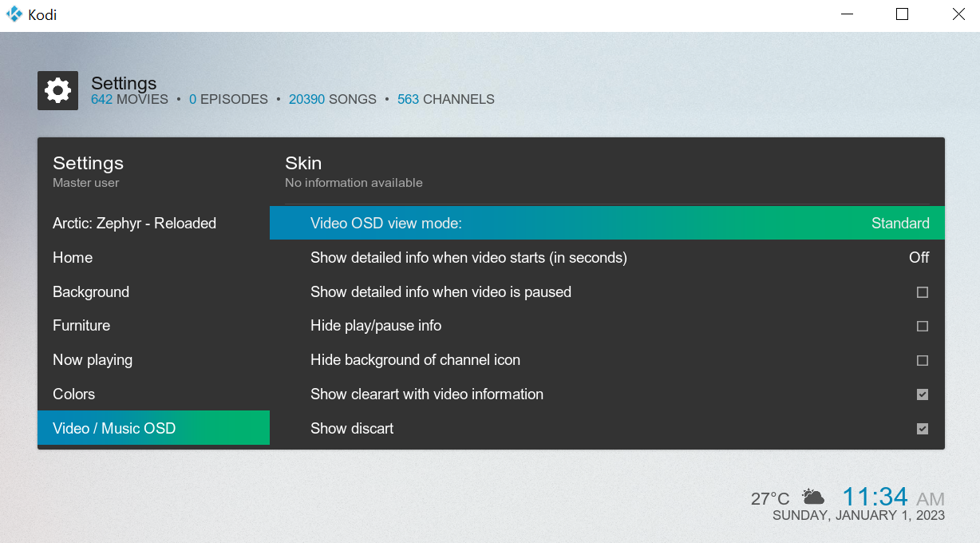Click the Settings gear icon

(57, 91)
